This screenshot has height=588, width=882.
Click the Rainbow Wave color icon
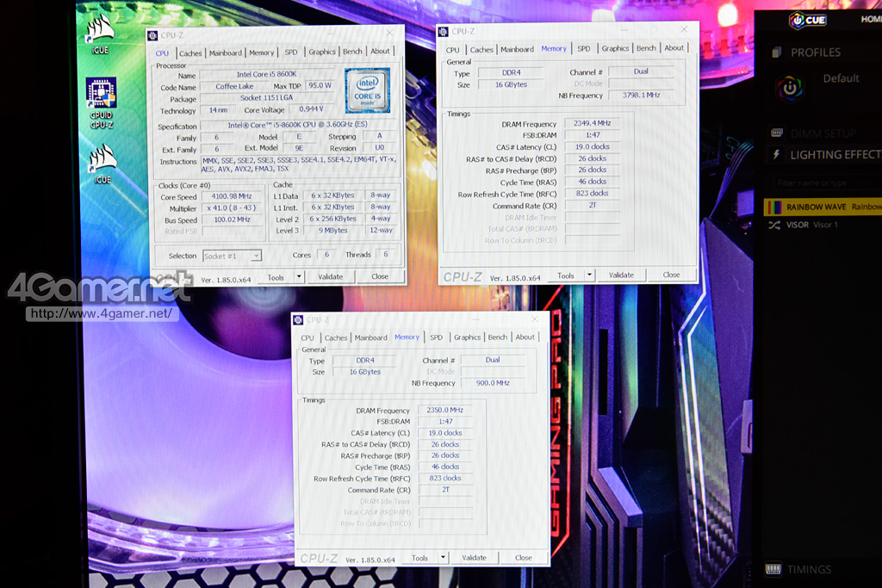tap(774, 207)
